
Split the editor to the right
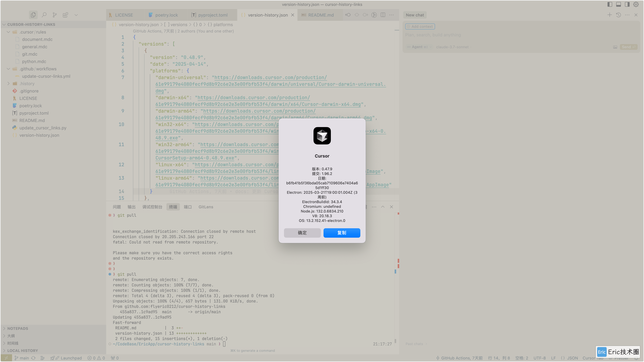pyautogui.click(x=383, y=15)
